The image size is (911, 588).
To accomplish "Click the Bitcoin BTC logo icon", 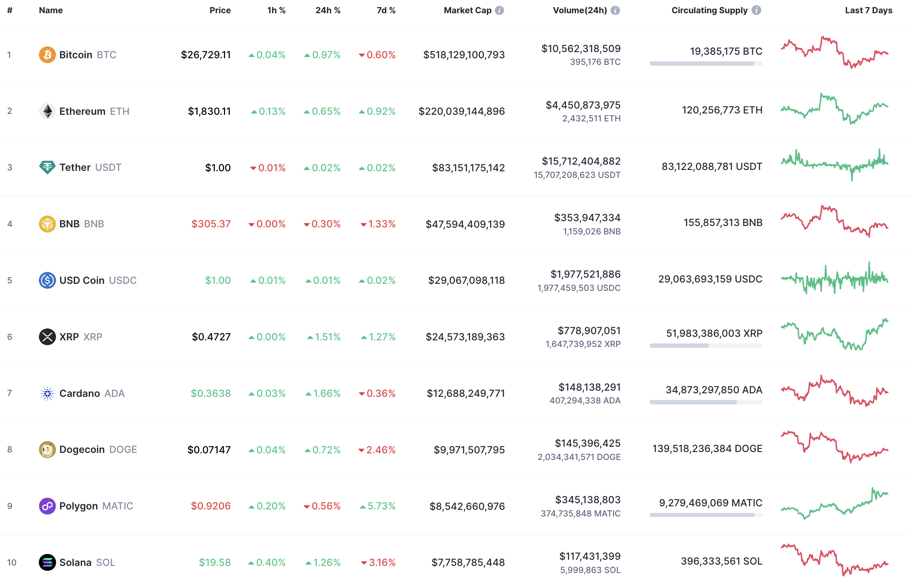I will click(x=47, y=55).
